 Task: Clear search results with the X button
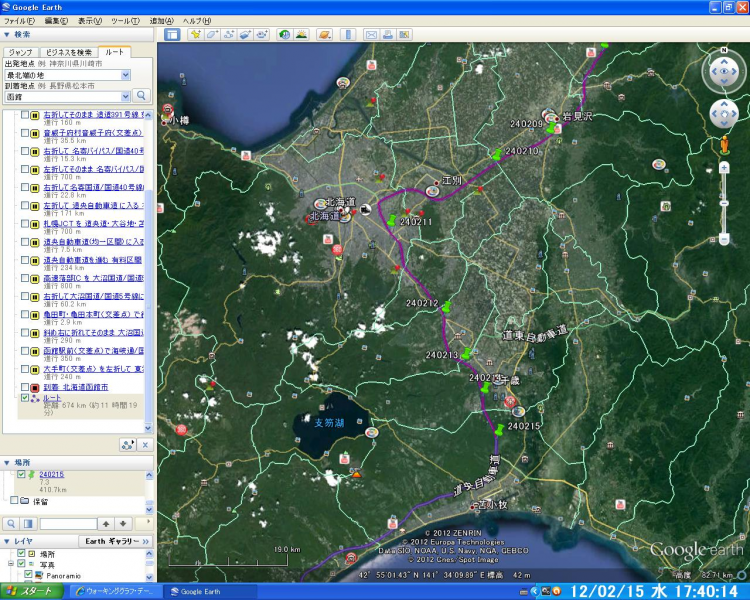tap(145, 445)
